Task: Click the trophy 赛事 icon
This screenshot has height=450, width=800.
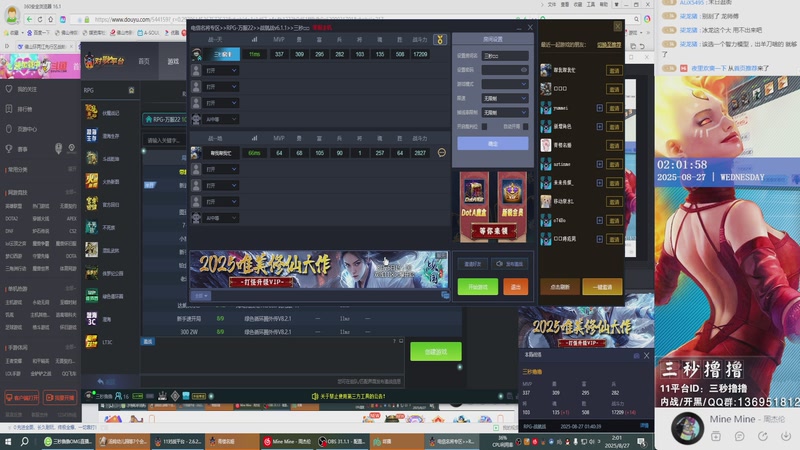Action: pos(9,149)
